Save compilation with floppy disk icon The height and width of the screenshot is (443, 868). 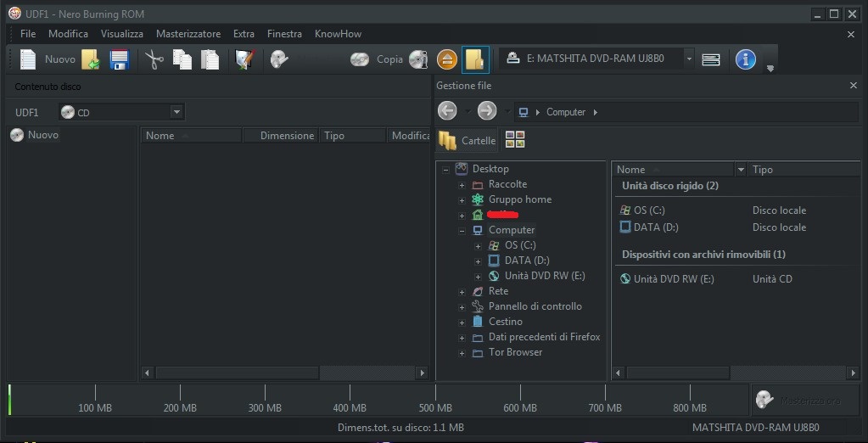point(119,59)
